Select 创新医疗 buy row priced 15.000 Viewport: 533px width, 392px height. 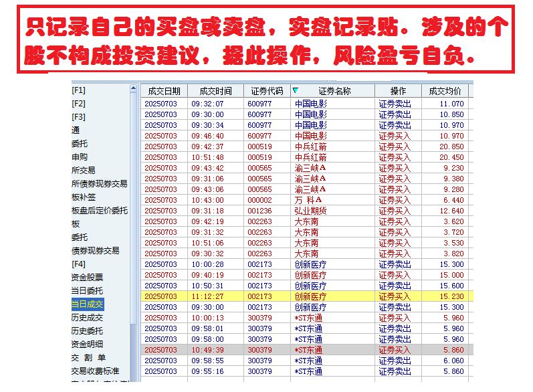307,275
